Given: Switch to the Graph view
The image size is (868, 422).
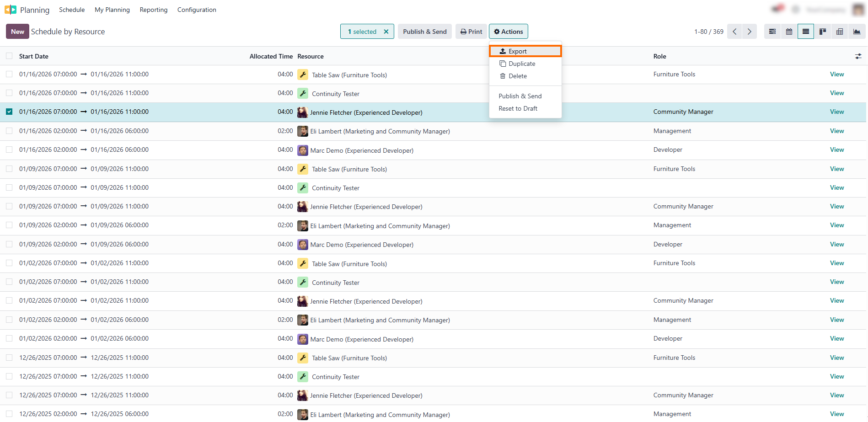Looking at the screenshot, I should (x=857, y=32).
